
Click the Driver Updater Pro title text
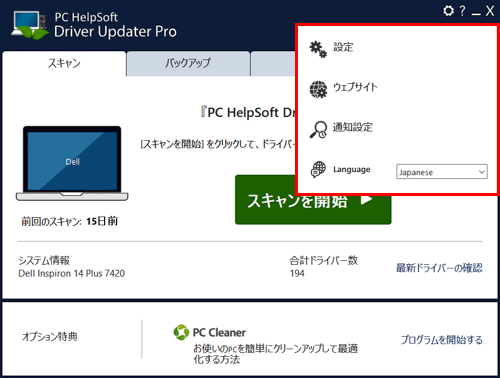click(x=115, y=32)
